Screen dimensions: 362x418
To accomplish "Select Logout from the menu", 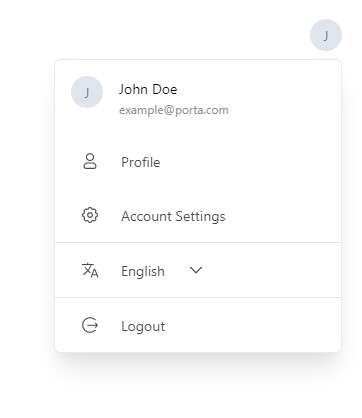I will [x=198, y=326].
